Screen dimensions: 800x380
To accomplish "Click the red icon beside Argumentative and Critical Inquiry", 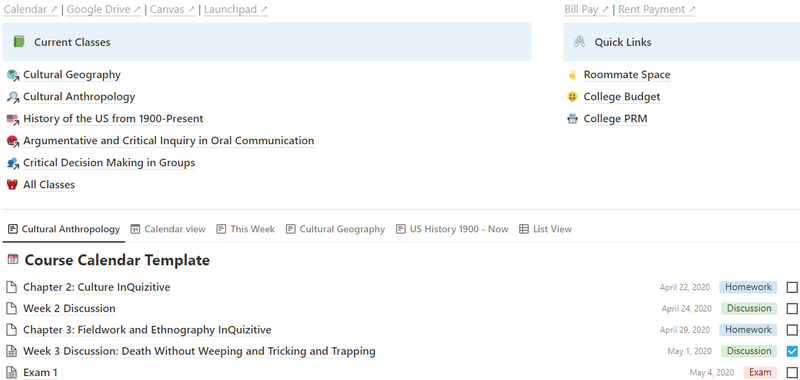I will [13, 141].
